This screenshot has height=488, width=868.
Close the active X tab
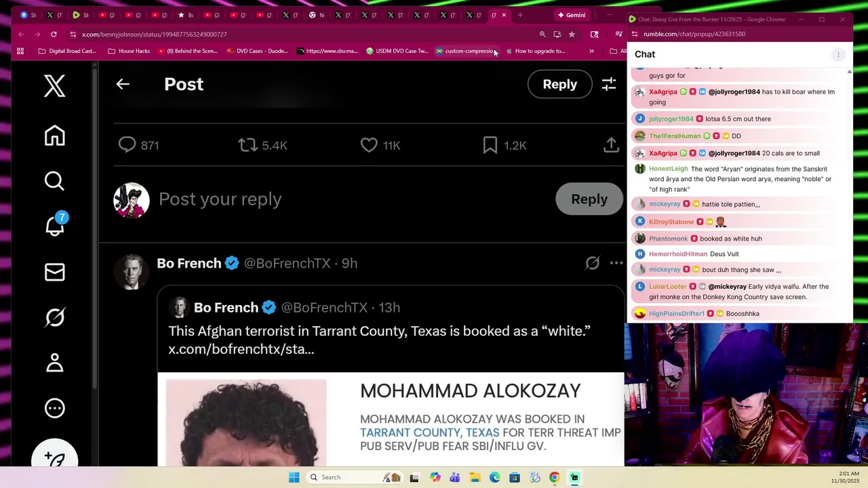(504, 15)
